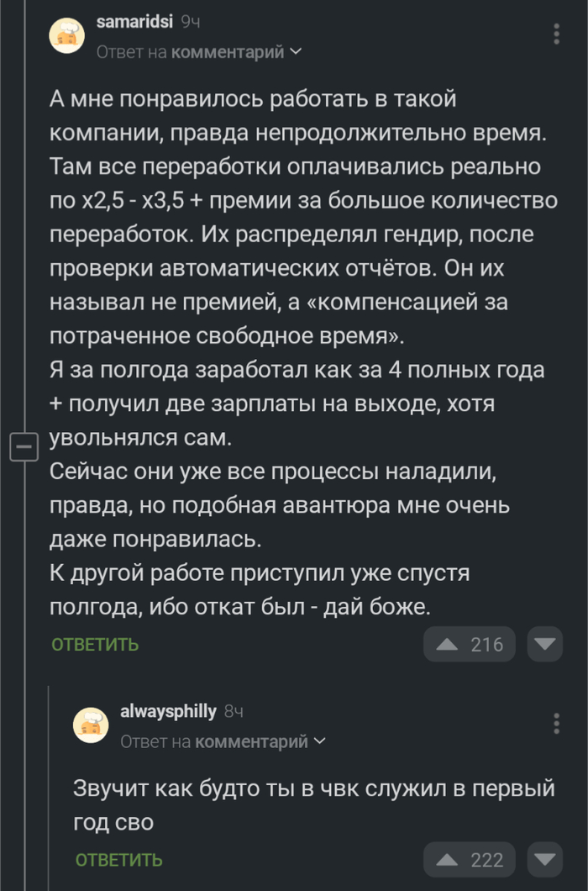
Task: Collapse samaridsi's comment thread with the minus control
Action: (x=23, y=445)
